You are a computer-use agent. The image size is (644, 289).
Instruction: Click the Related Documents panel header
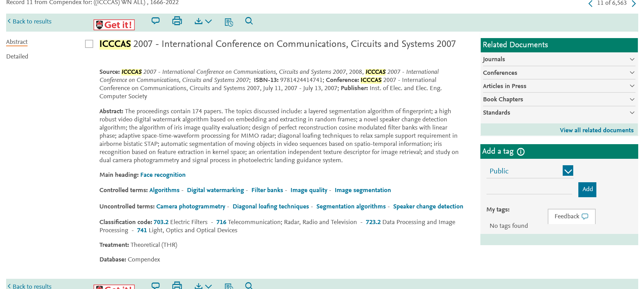point(559,45)
